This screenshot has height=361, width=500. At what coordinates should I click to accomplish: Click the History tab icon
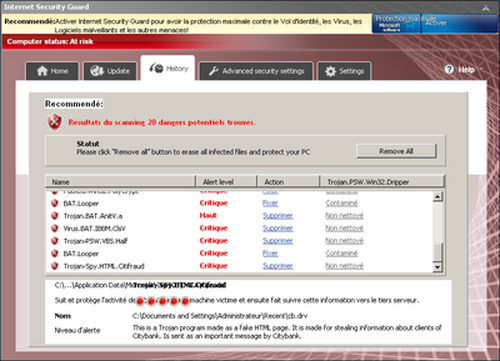pos(156,68)
